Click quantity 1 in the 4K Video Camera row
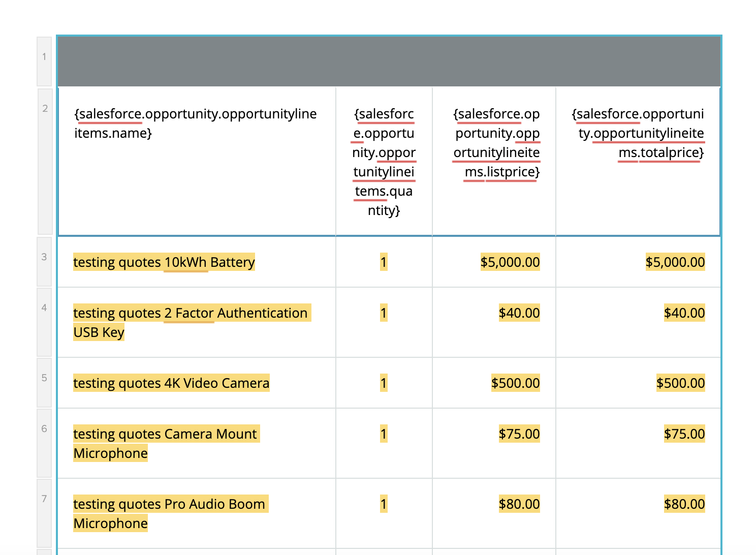The height and width of the screenshot is (555, 756). (x=384, y=383)
